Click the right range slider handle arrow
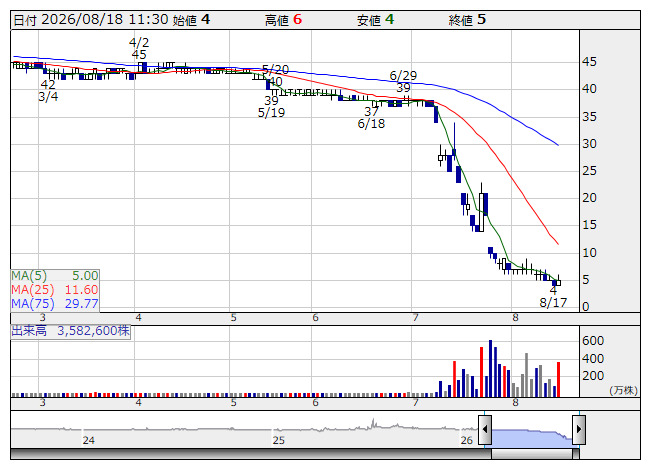The width and height of the screenshot is (653, 470). coord(579,429)
